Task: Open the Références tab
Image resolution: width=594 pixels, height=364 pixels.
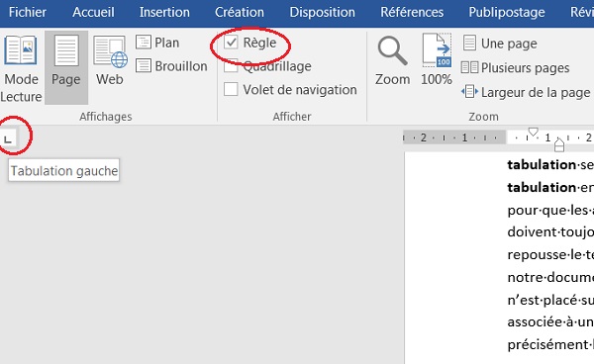Action: [x=412, y=12]
